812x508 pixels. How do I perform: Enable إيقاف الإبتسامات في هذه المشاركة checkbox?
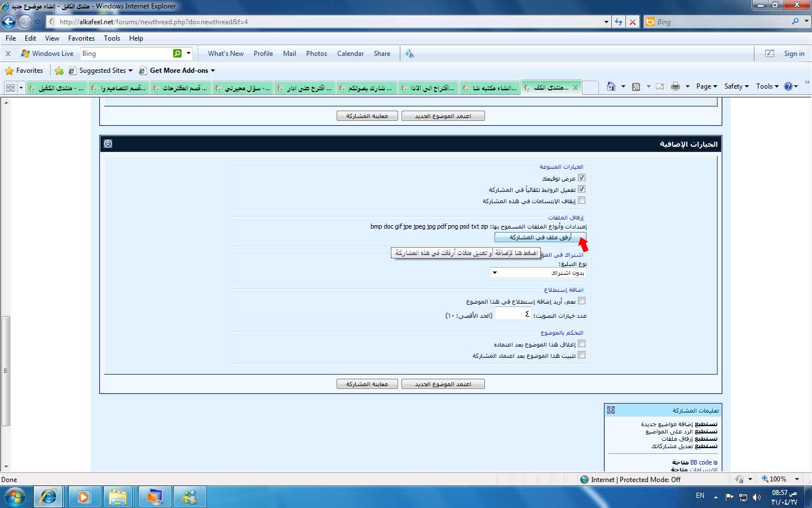click(581, 200)
